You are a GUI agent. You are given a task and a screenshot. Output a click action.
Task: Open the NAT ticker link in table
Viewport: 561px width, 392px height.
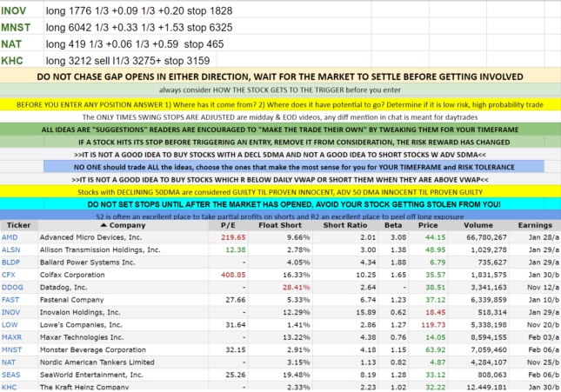[x=9, y=362]
